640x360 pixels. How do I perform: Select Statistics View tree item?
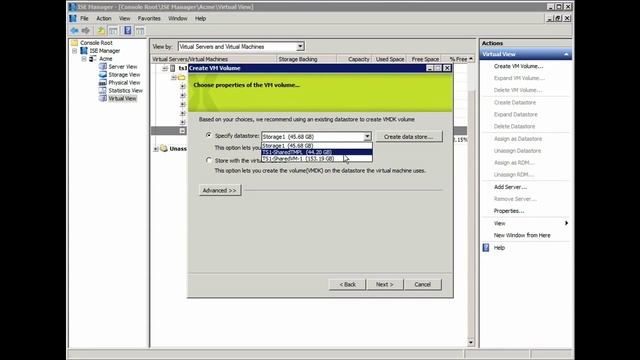coord(125,91)
